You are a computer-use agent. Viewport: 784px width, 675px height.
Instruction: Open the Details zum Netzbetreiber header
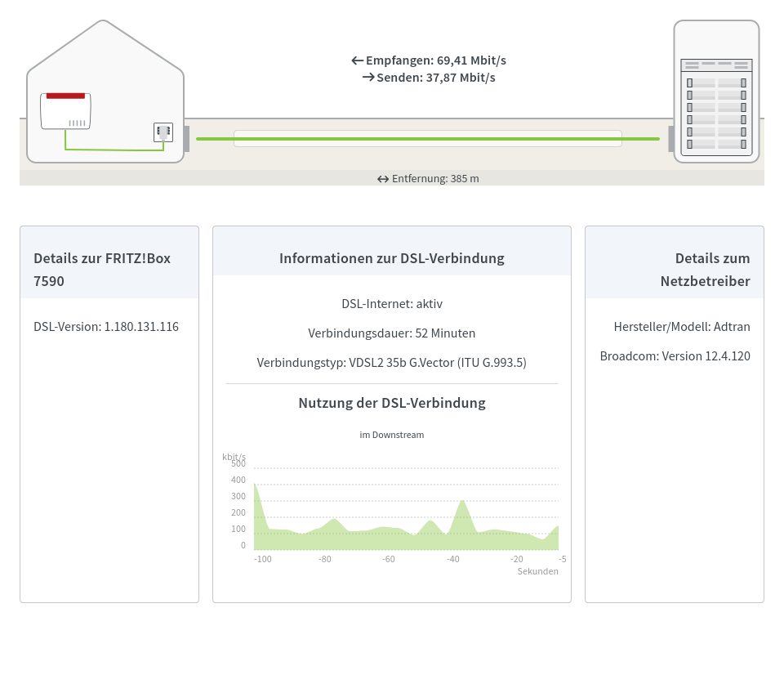click(675, 269)
